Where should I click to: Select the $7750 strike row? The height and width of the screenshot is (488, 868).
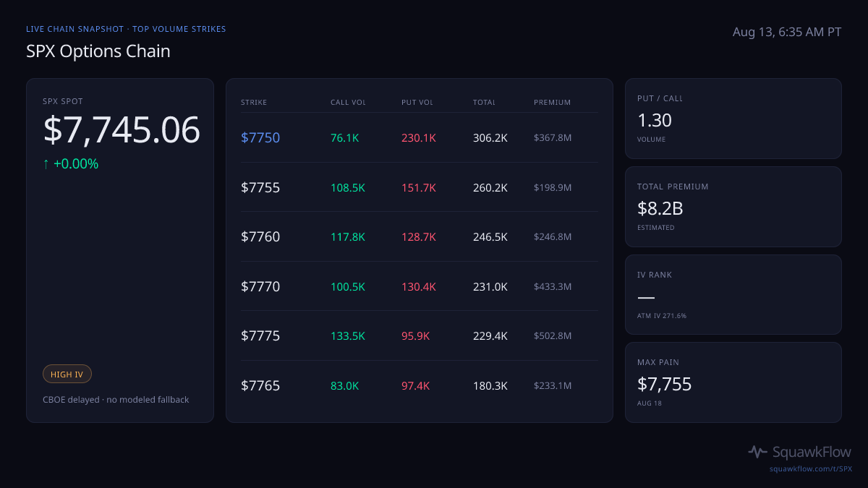coord(420,137)
